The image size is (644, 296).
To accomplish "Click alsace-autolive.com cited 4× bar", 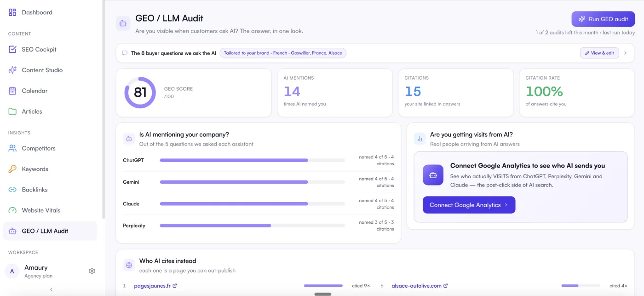I will (581, 286).
